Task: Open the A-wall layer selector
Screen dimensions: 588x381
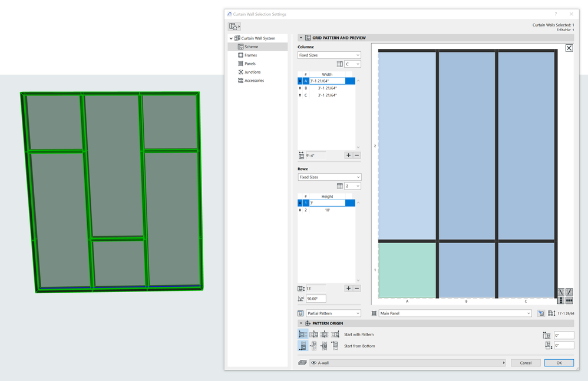Action: (407, 363)
